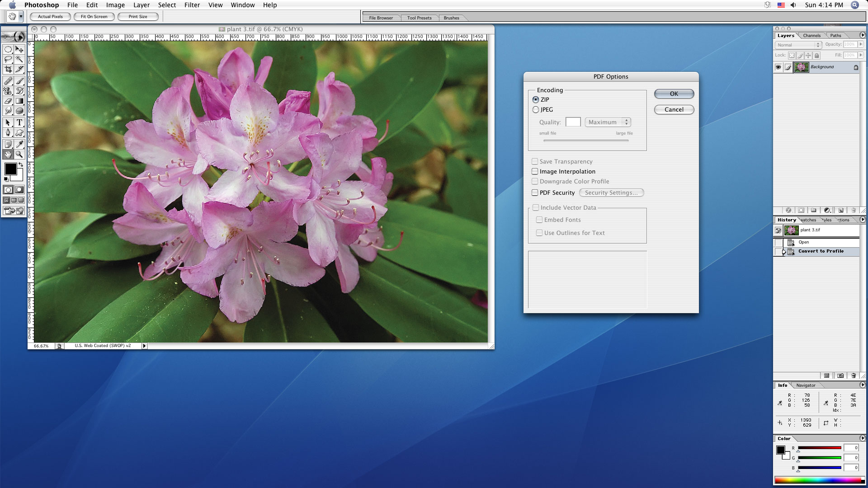Viewport: 868px width, 488px height.
Task: Activate the Zoom tool
Action: pyautogui.click(x=19, y=155)
